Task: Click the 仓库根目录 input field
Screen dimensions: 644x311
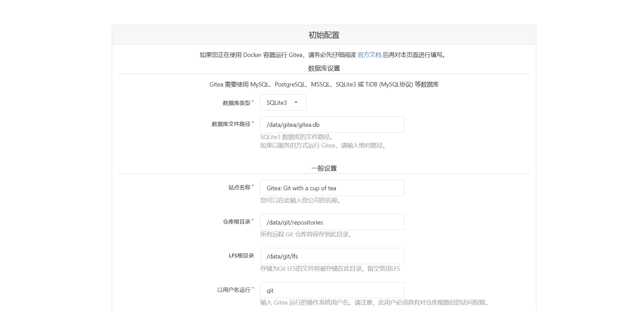Action: pos(332,222)
